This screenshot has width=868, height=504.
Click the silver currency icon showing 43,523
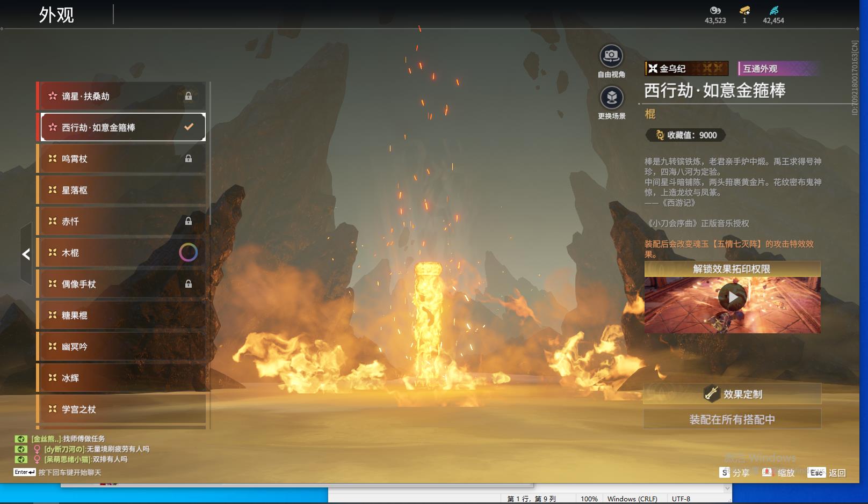click(x=715, y=10)
